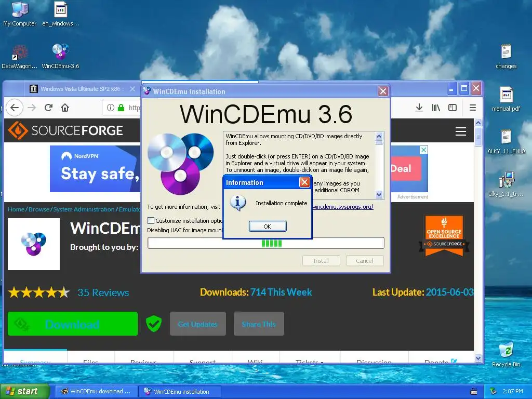This screenshot has width=532, height=399.
Task: Click the system tray icon beside the clock
Action: pyautogui.click(x=494, y=391)
